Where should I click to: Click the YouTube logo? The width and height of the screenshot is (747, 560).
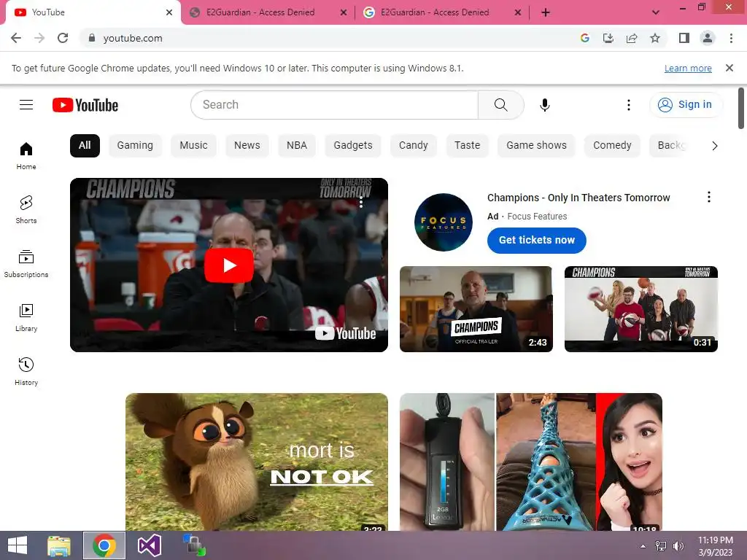point(85,105)
